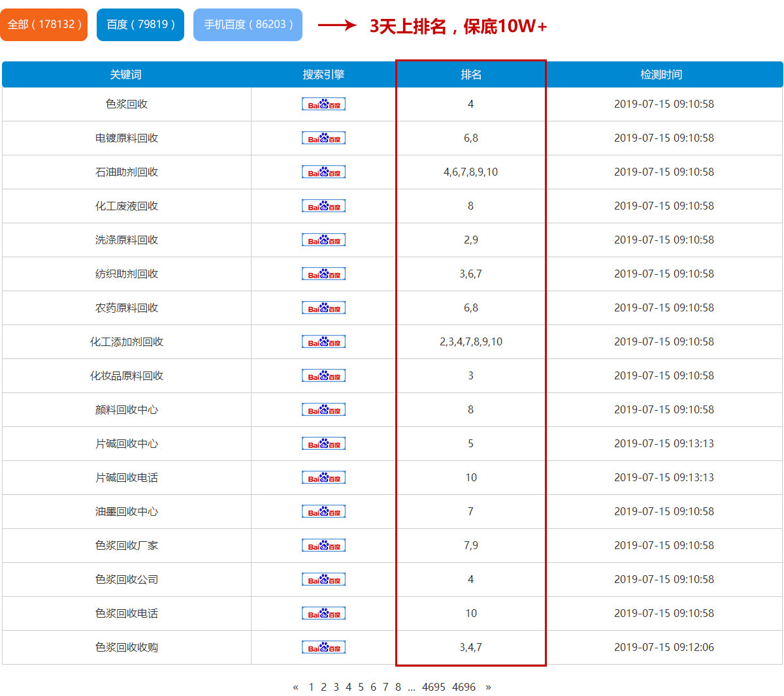Open pagination page 2
Screen dimensions: 784x696
[x=323, y=687]
